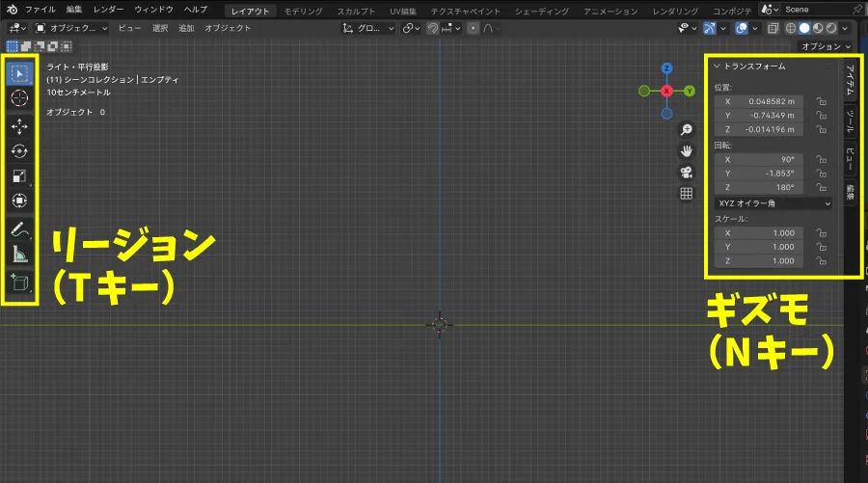Click the Add Cube tool

19,282
